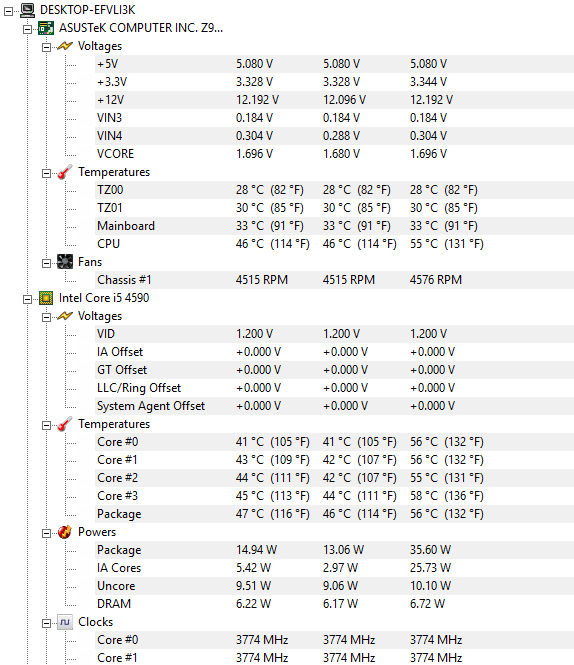Collapse the ASUSTeK COMPUTER INC. node
The image size is (574, 665).
[x=28, y=29]
